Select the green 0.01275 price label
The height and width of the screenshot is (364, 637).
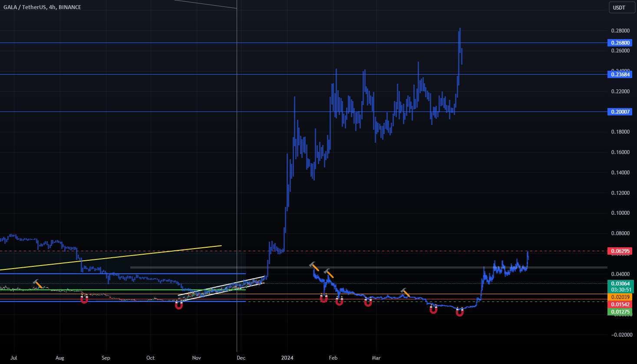(x=620, y=312)
